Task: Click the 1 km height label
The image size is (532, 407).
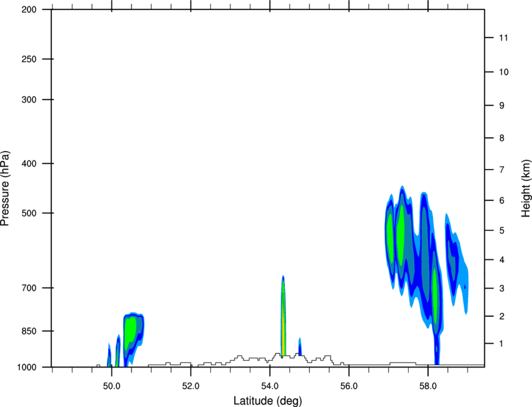Action: [x=502, y=344]
